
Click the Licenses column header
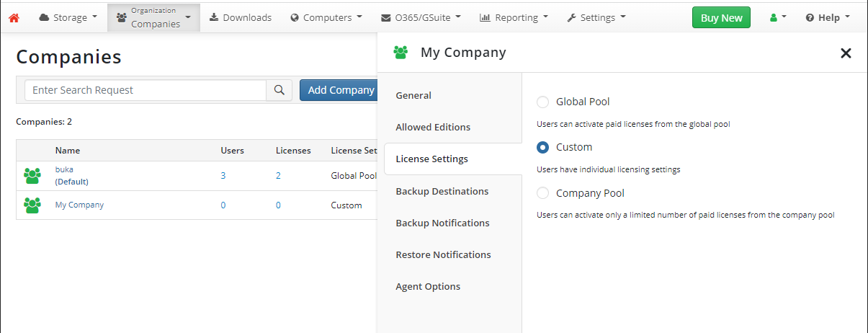(x=293, y=151)
